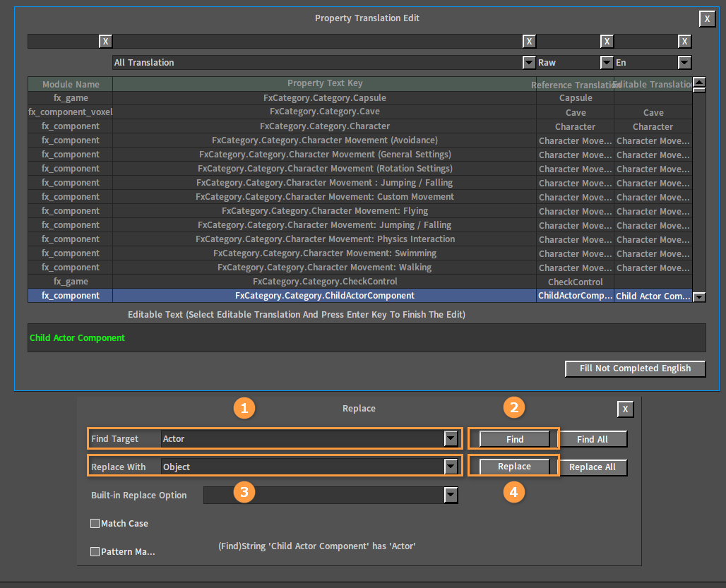Clear the Module Name filter field
The image size is (726, 588).
(105, 41)
